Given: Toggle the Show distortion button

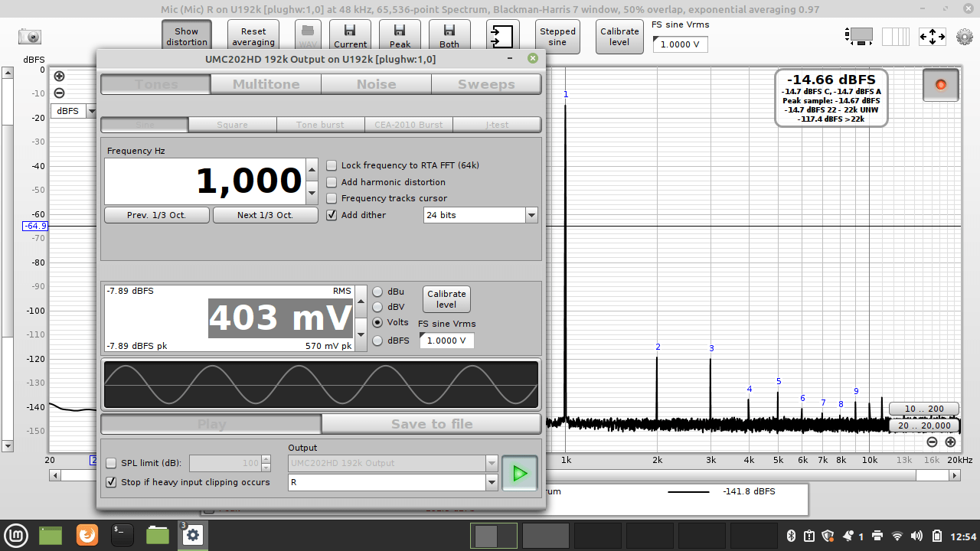Looking at the screenshot, I should point(187,37).
